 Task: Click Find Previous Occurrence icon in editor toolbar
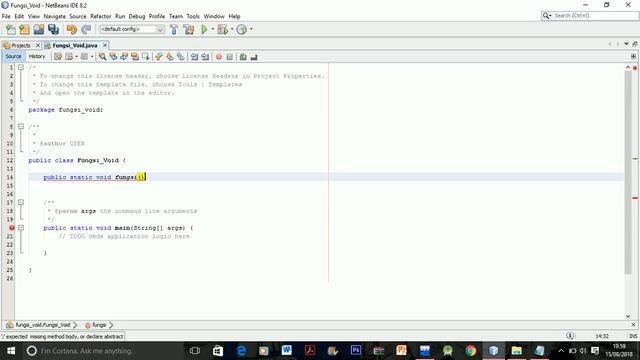[x=113, y=57]
